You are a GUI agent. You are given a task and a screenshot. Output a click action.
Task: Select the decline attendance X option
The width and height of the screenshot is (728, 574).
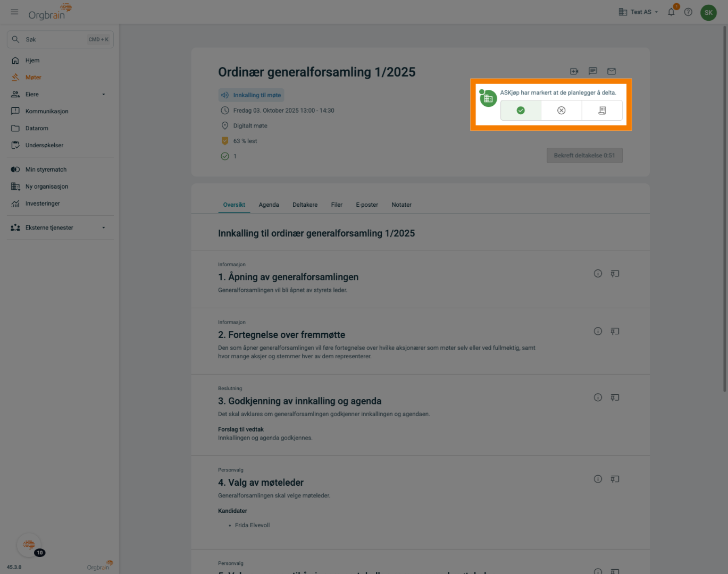point(561,111)
